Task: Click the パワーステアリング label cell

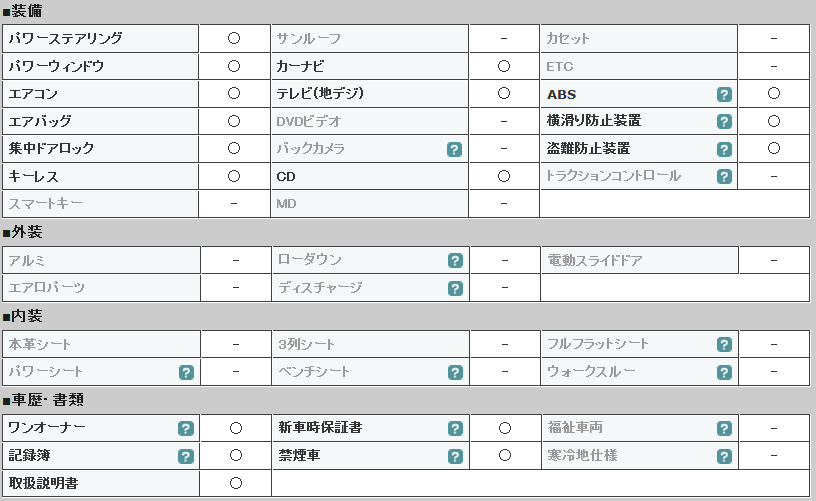Action: [100, 38]
